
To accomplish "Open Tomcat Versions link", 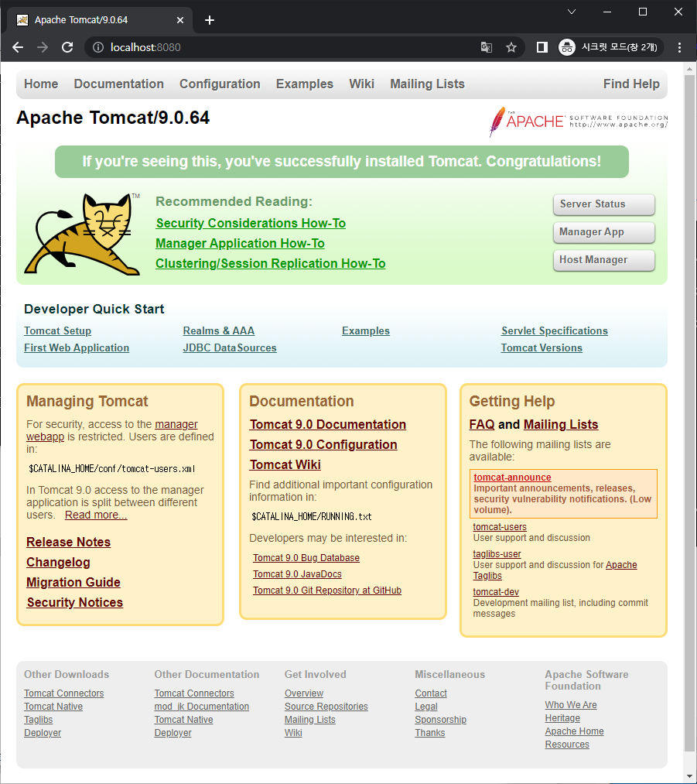I will 542,347.
